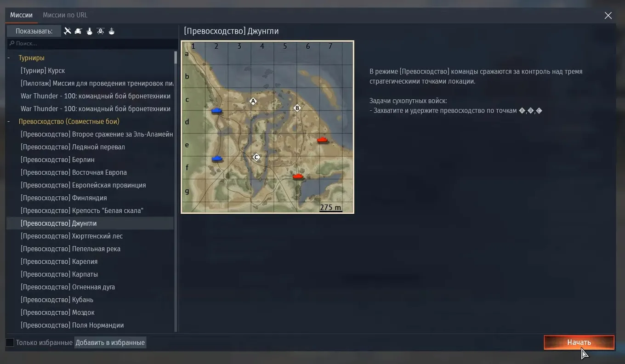The height and width of the screenshot is (364, 625).
Task: Select '[Превосходство] Кубань' mission
Action: (90, 300)
